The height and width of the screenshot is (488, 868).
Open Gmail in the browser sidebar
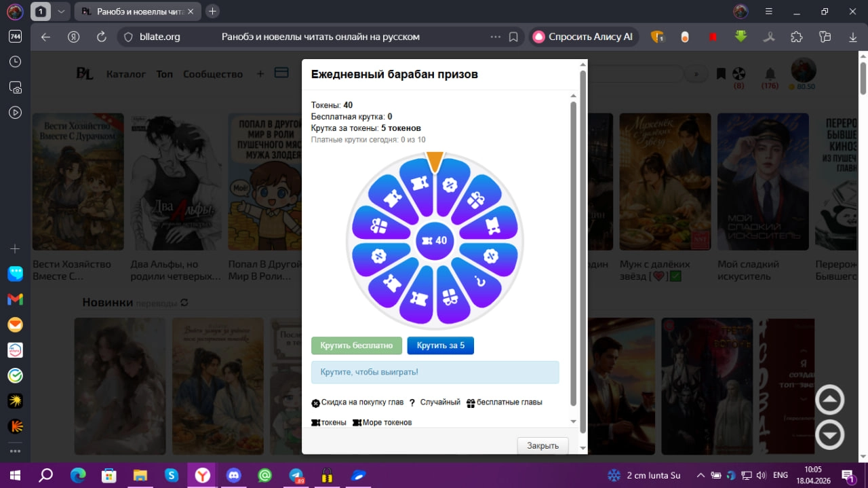[x=15, y=299]
